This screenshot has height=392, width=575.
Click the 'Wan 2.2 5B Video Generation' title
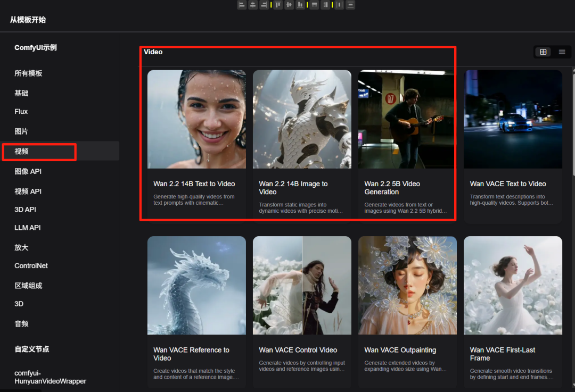[392, 188]
